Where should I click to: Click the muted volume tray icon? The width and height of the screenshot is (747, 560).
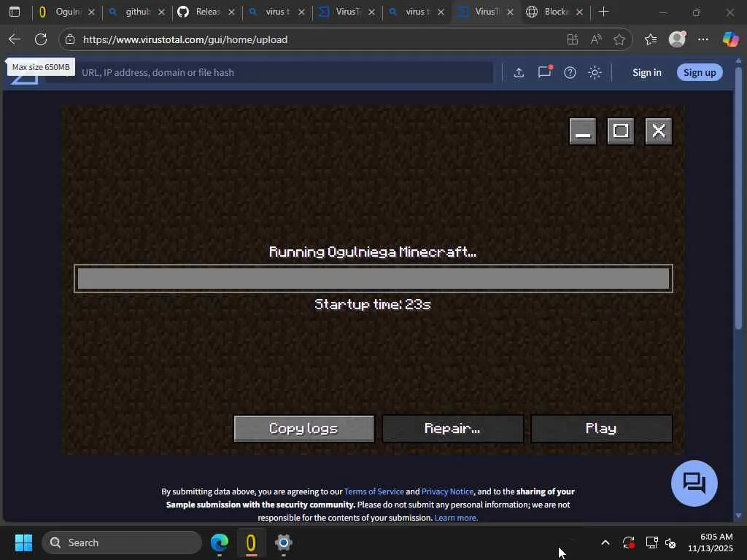[670, 542]
